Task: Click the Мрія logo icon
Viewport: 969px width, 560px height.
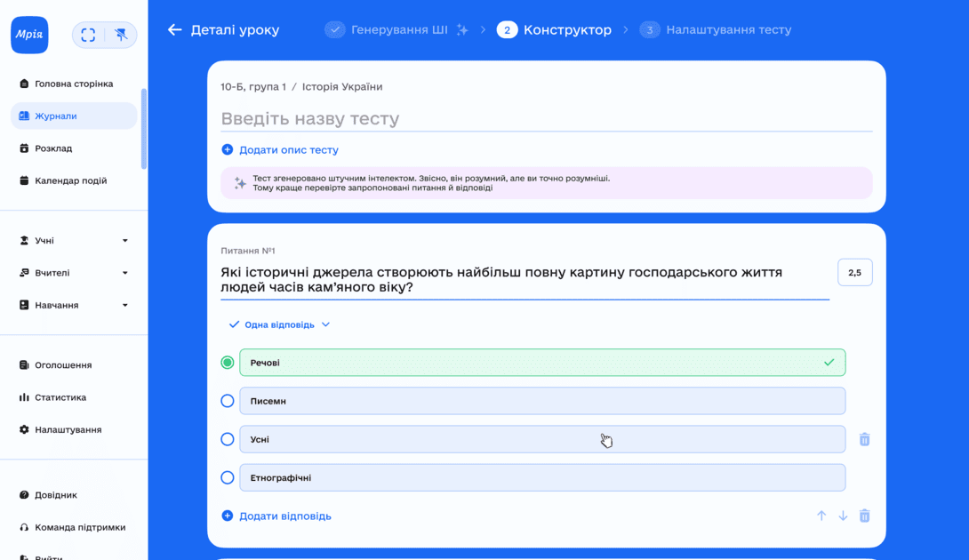Action: 29,35
